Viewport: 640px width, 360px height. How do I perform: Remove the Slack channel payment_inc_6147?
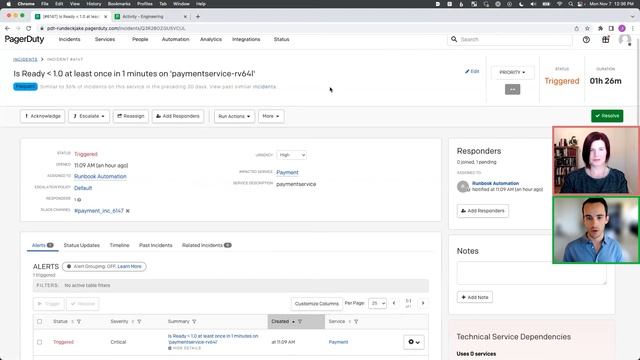(128, 211)
